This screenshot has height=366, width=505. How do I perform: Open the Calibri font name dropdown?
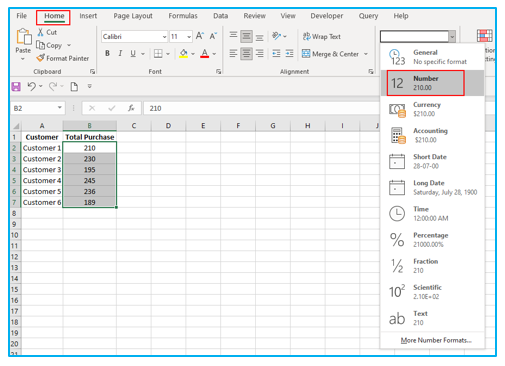(x=164, y=37)
